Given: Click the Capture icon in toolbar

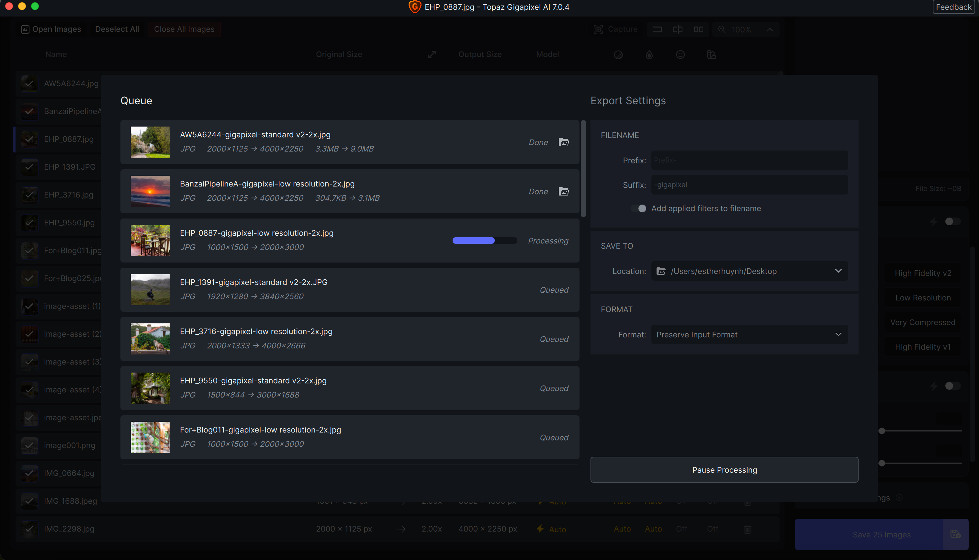Looking at the screenshot, I should [x=598, y=29].
